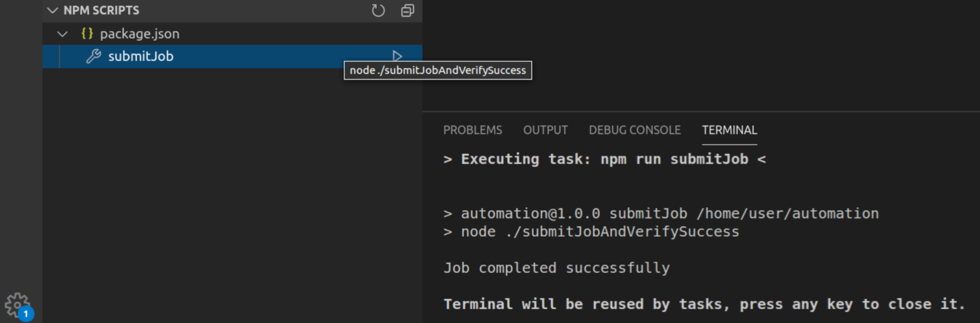The height and width of the screenshot is (323, 980).
Task: Refresh the NPM Scripts list
Action: pyautogui.click(x=378, y=10)
